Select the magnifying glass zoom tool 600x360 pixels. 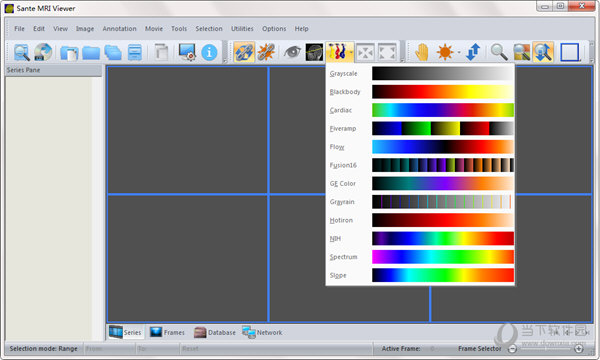tap(499, 52)
